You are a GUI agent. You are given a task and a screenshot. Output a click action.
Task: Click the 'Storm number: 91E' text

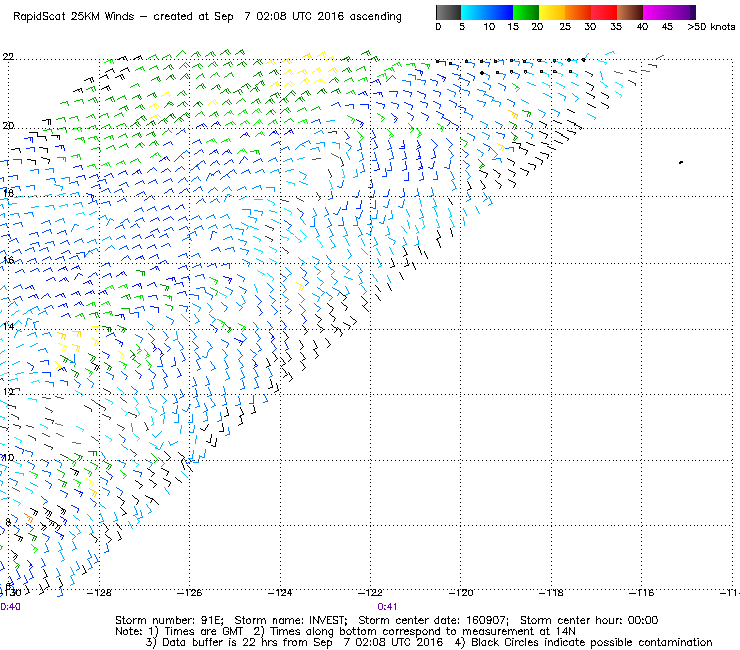click(x=168, y=620)
